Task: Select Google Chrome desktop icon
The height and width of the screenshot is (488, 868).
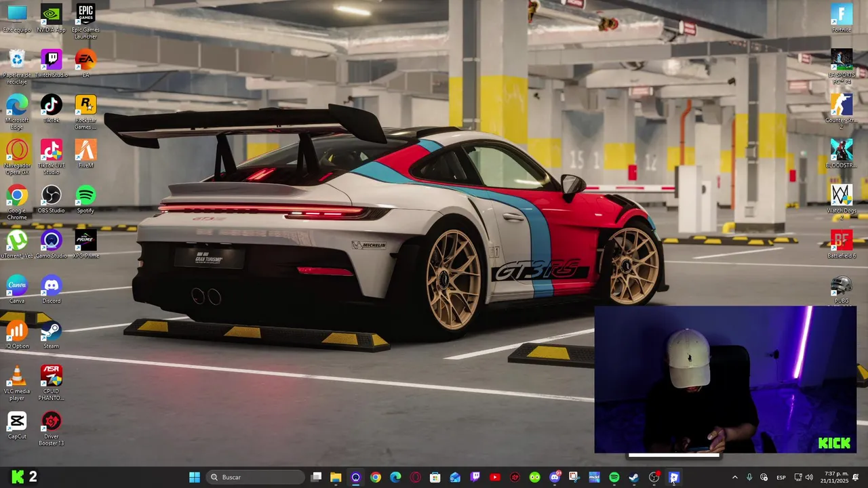Action: (x=17, y=202)
